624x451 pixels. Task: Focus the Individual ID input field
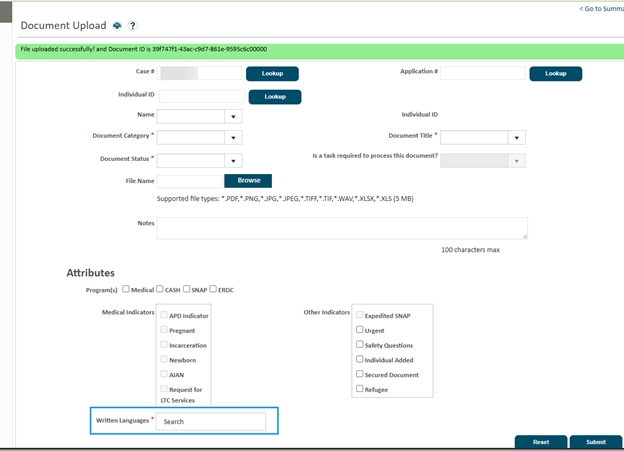pos(202,96)
